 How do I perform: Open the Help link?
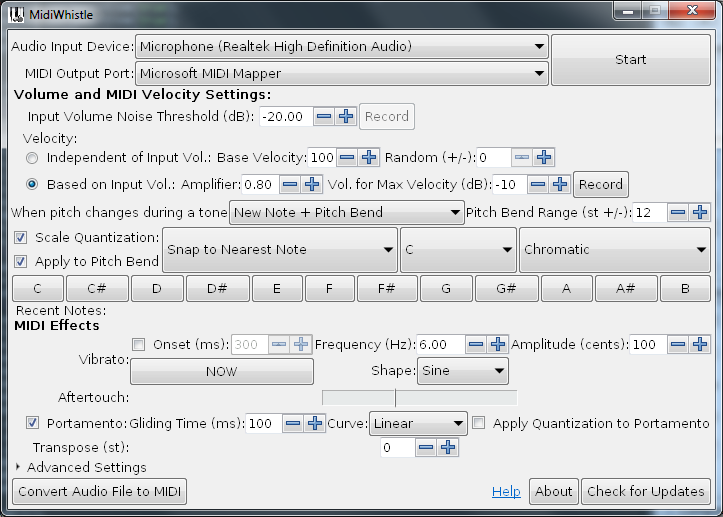click(x=506, y=491)
